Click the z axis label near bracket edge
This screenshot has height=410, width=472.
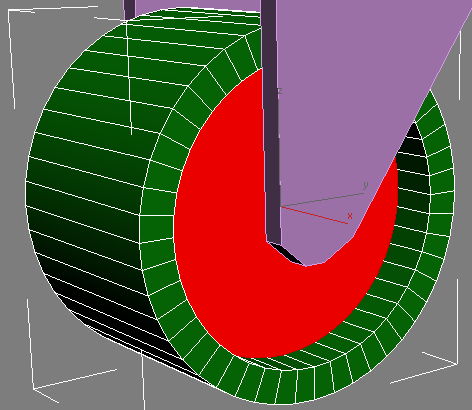tap(280, 91)
